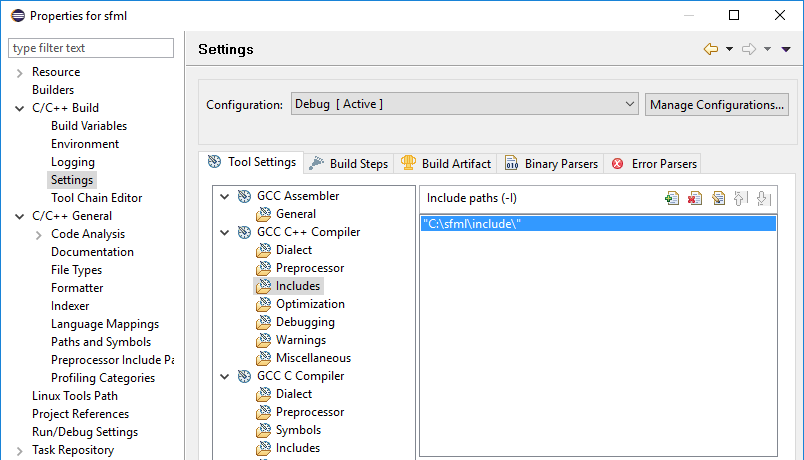Go back with the yellow arrow
The width and height of the screenshot is (804, 460).
click(x=711, y=49)
